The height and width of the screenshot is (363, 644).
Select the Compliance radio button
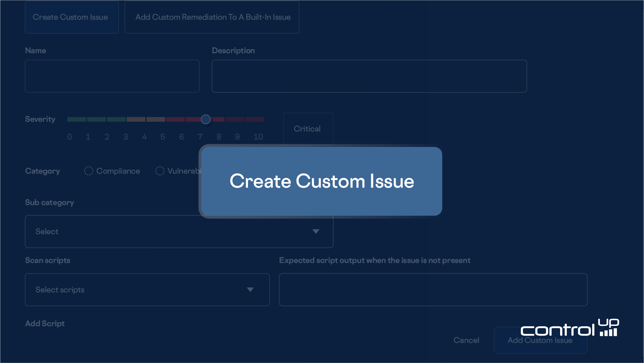(x=89, y=171)
